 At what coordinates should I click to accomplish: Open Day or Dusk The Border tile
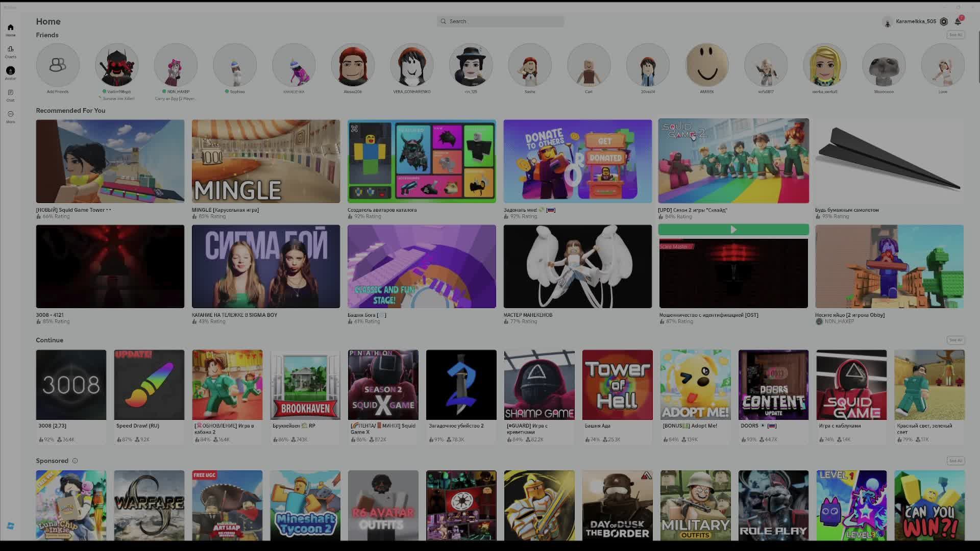617,505
